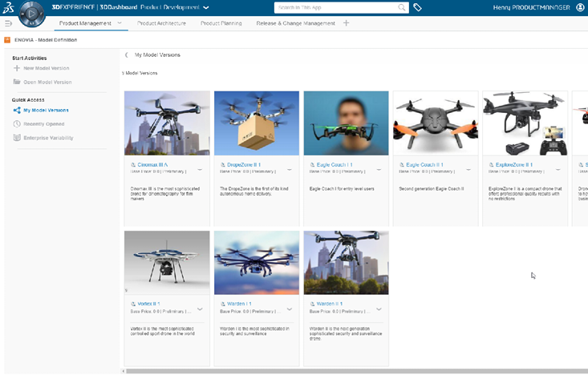This screenshot has height=379, width=588.
Task: Expand the DropeZone II 1 card chevron
Action: pos(290,170)
